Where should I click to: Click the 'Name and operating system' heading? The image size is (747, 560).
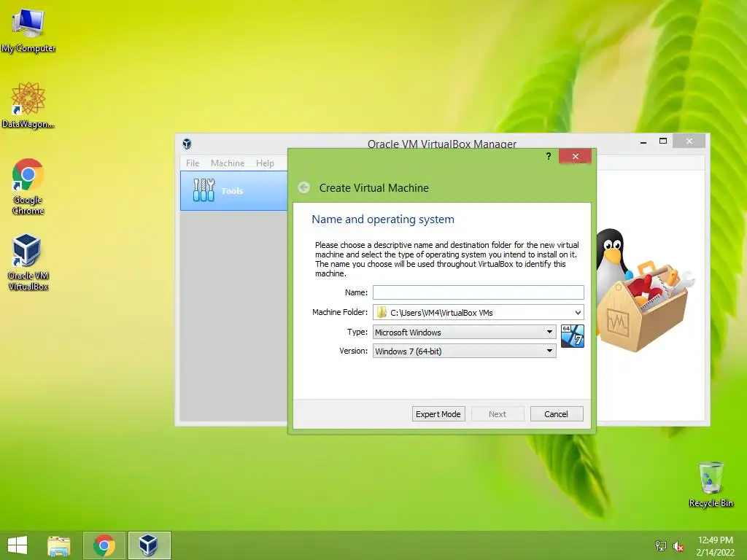383,219
